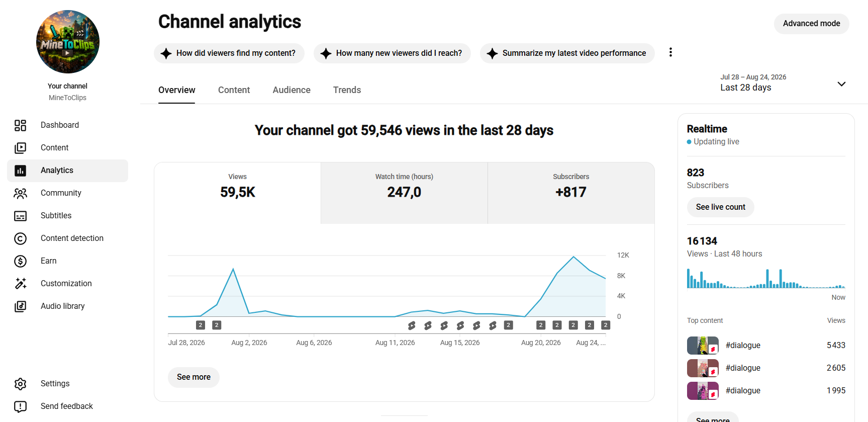868x422 pixels.
Task: Open the Trends tab
Action: 347,90
